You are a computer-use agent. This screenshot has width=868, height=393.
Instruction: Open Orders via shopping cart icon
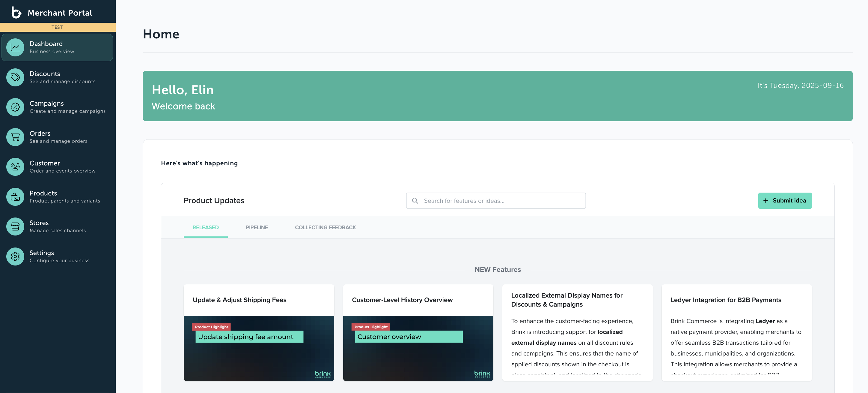[x=15, y=137]
